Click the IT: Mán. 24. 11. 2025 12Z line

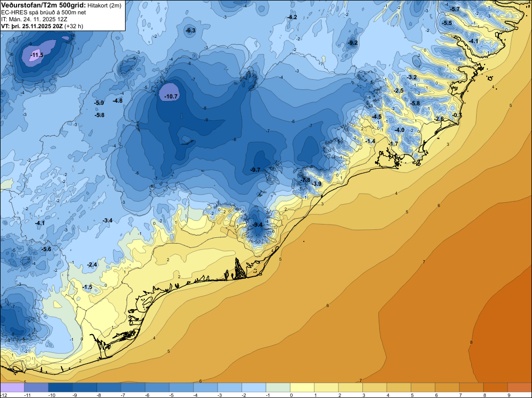click(34, 19)
